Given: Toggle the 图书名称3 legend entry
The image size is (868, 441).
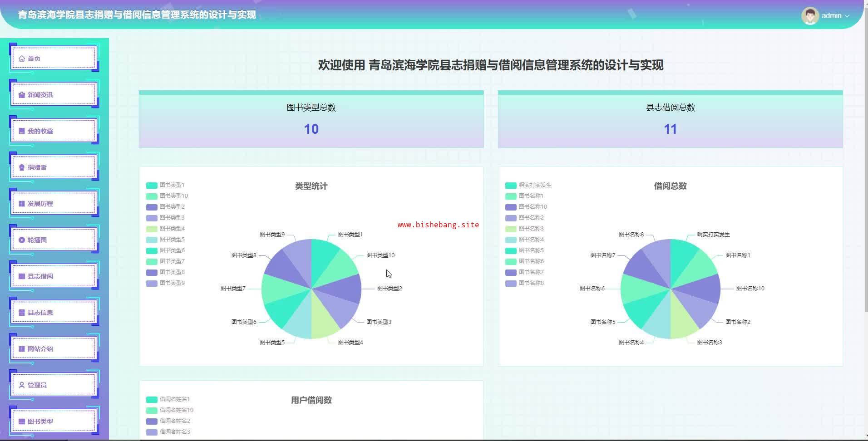Looking at the screenshot, I should (x=524, y=229).
